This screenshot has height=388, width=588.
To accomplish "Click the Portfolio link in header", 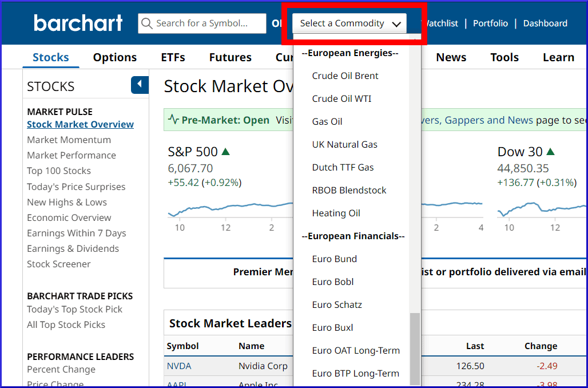I will coord(490,23).
